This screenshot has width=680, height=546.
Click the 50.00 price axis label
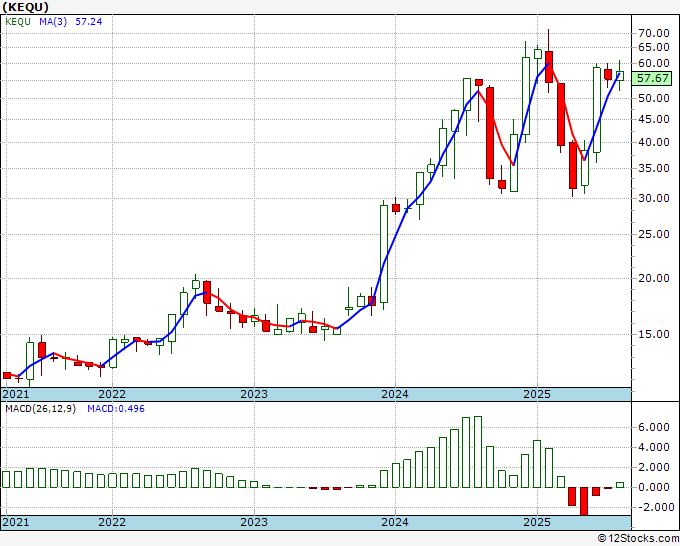point(654,98)
